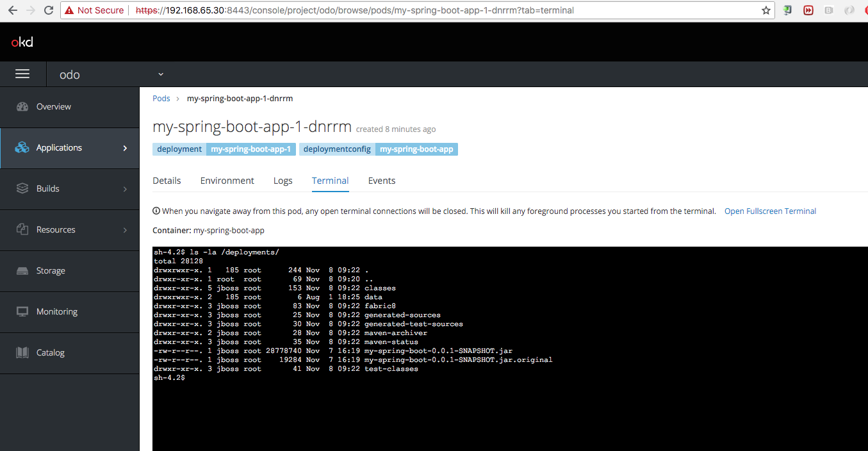Click the deployment label tag
This screenshot has height=451, width=868.
pos(179,149)
